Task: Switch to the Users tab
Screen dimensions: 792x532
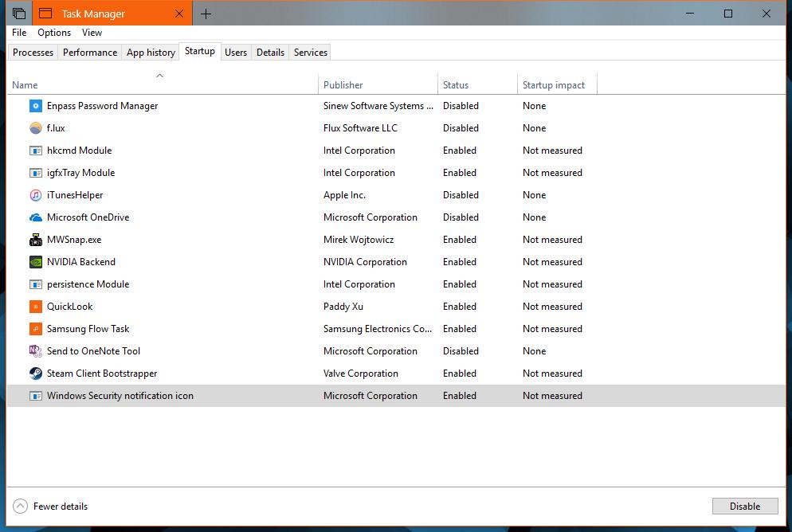Action: (x=236, y=52)
